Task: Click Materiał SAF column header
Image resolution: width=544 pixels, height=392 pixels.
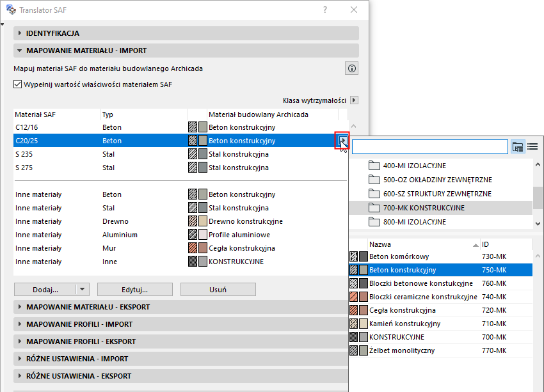Action: [57, 114]
